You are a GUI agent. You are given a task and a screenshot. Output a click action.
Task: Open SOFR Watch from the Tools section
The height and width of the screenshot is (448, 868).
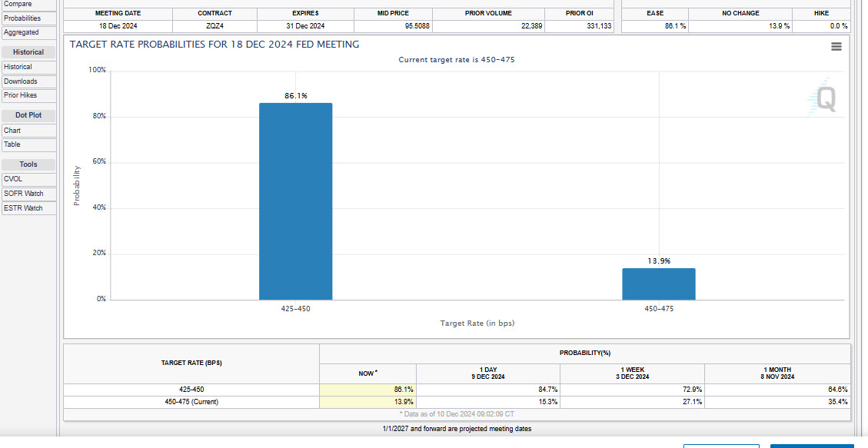28,193
